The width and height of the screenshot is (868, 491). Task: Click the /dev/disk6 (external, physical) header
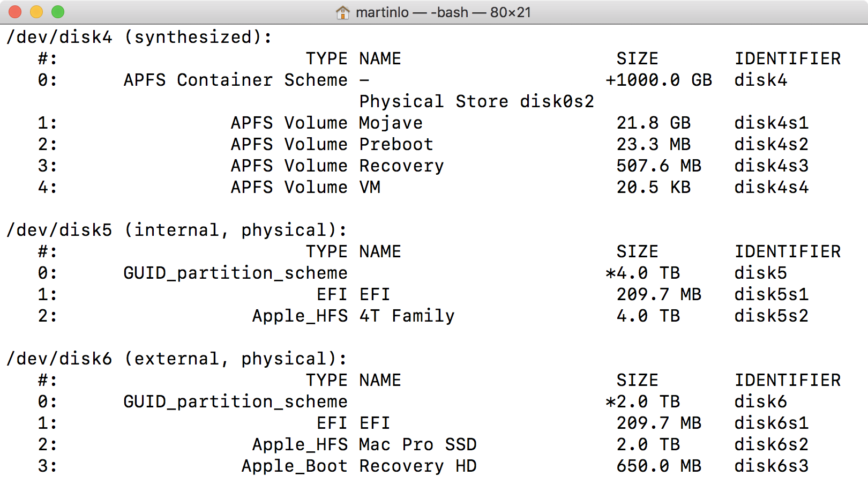click(176, 359)
